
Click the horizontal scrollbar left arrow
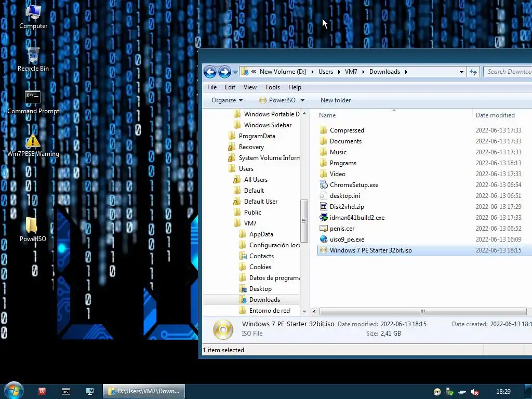pyautogui.click(x=314, y=311)
